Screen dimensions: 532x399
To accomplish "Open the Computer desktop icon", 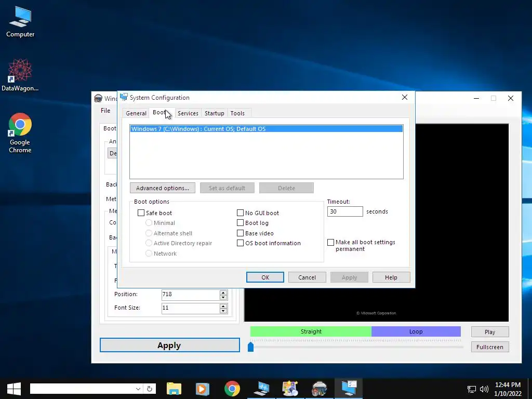I will tap(20, 22).
